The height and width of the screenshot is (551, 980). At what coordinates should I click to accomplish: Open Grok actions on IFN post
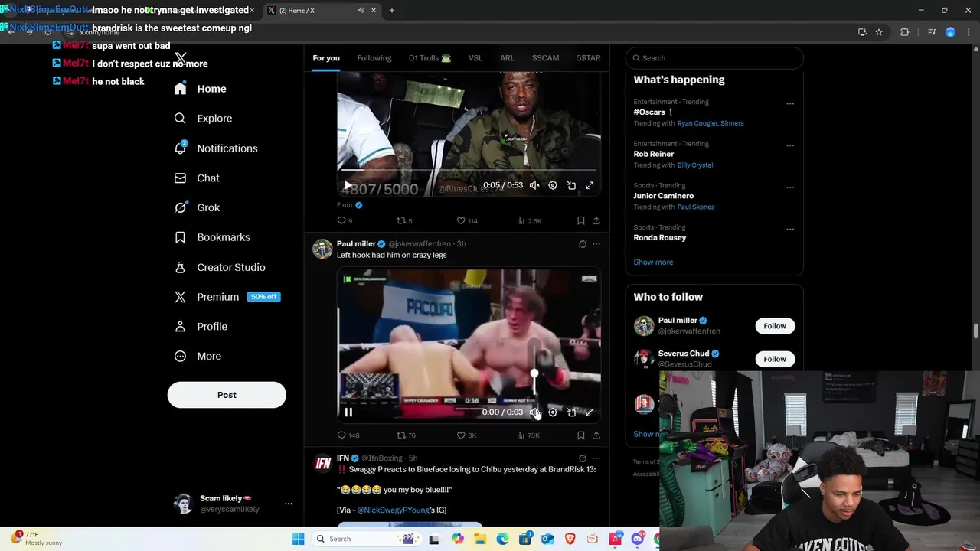click(583, 458)
